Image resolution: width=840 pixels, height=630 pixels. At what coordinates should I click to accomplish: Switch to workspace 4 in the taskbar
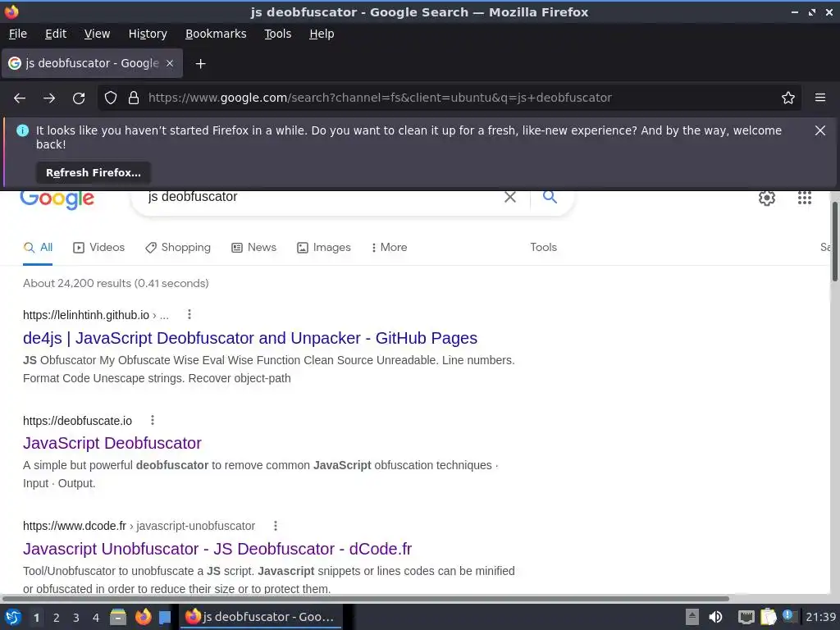click(96, 618)
